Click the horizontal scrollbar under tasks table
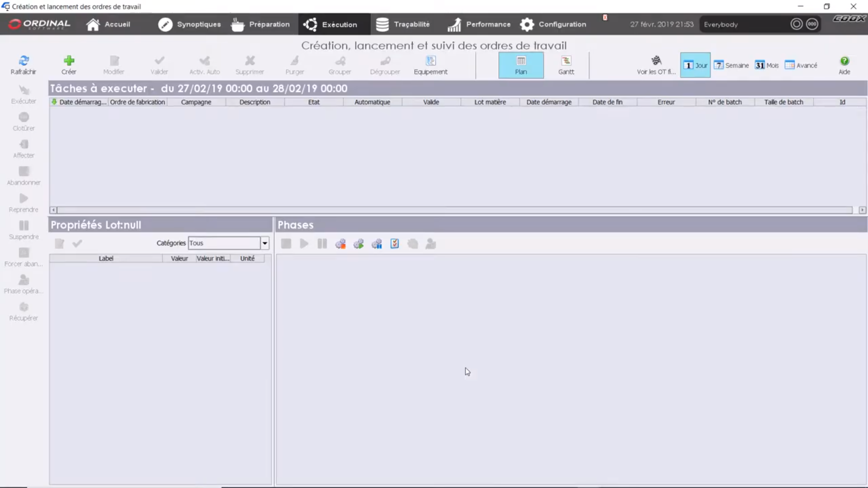 (x=452, y=210)
